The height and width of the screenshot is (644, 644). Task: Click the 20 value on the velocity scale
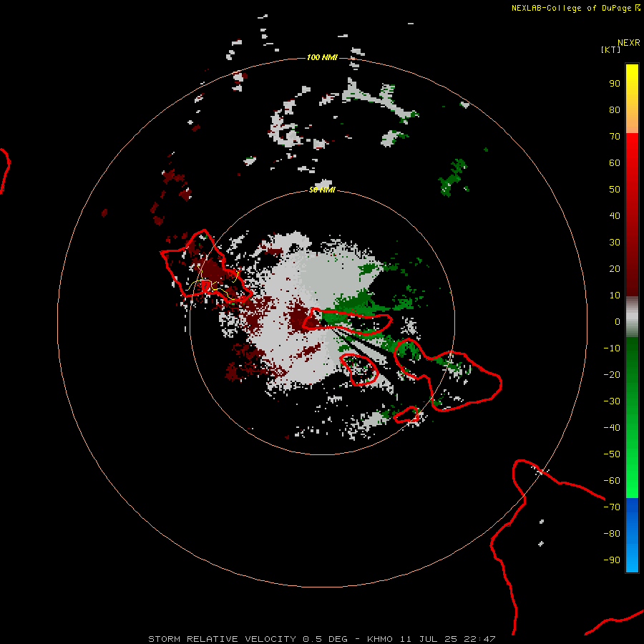[615, 269]
